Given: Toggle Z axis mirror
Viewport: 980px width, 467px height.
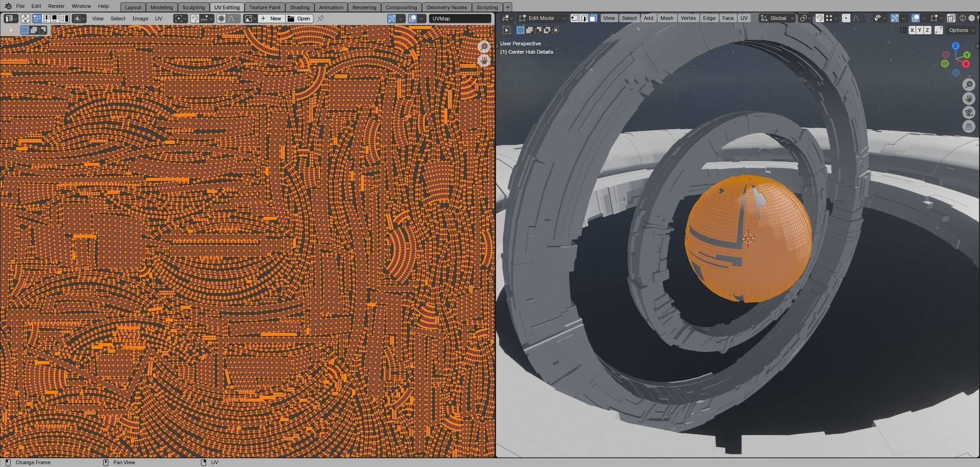Looking at the screenshot, I should coord(927,30).
